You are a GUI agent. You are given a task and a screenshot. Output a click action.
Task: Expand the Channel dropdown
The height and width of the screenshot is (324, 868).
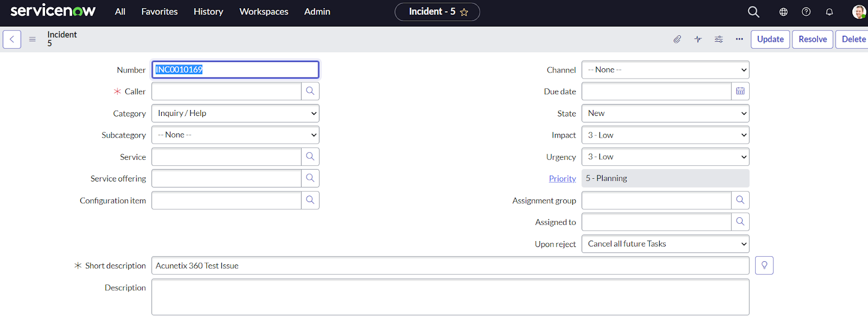(x=666, y=70)
